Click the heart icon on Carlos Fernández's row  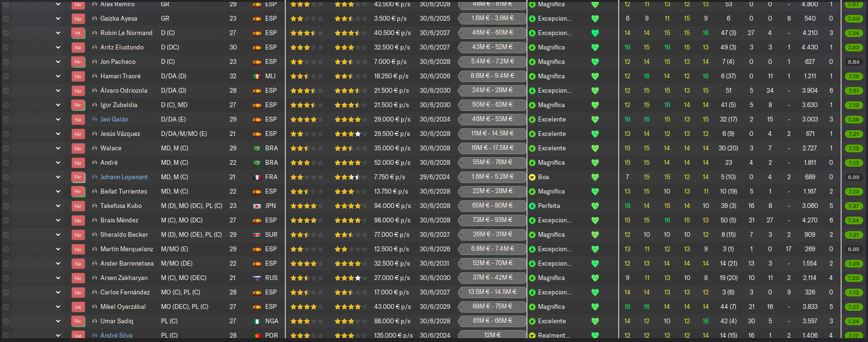pyautogui.click(x=595, y=293)
